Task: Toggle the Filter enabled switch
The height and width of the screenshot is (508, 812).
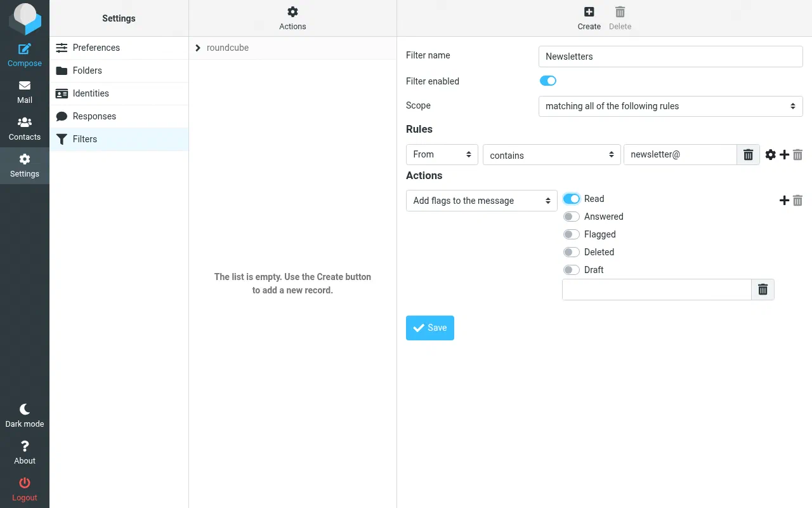Action: click(x=548, y=81)
